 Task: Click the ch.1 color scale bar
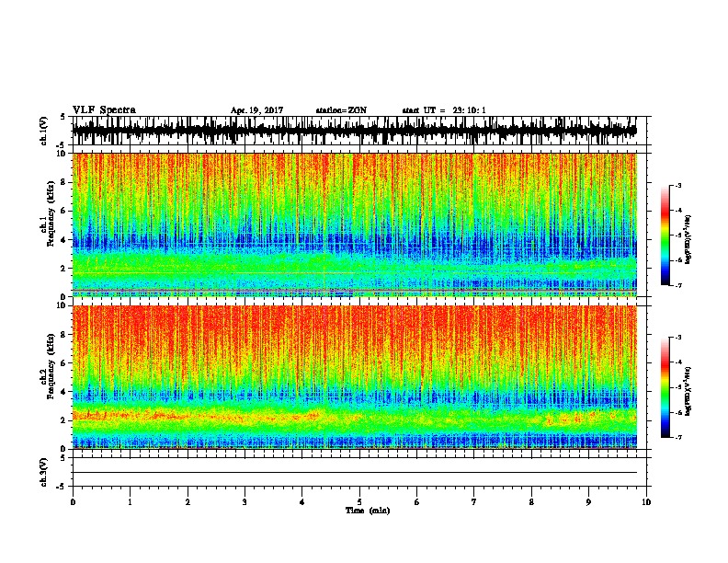point(665,235)
